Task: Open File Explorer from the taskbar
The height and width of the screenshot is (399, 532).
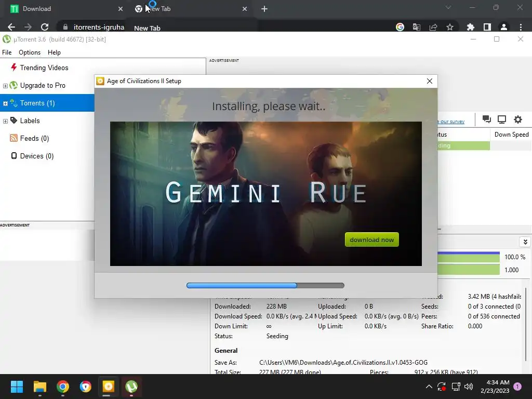Action: 39,387
